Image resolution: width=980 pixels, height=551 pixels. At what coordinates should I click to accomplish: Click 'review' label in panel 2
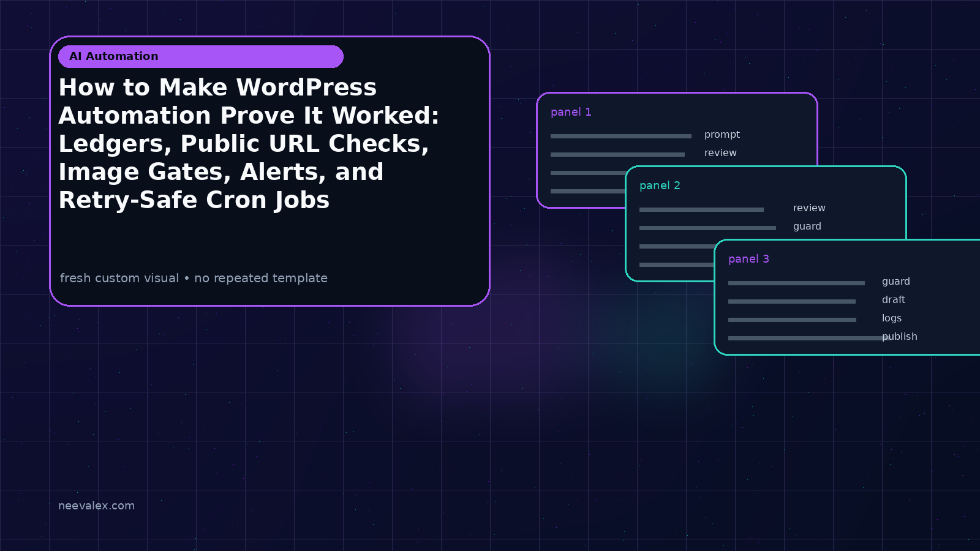[809, 208]
